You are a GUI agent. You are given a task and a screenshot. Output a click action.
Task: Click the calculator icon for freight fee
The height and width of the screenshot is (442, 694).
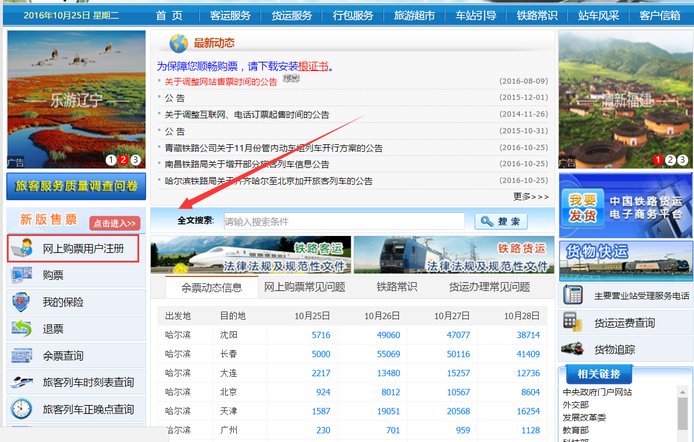572,322
